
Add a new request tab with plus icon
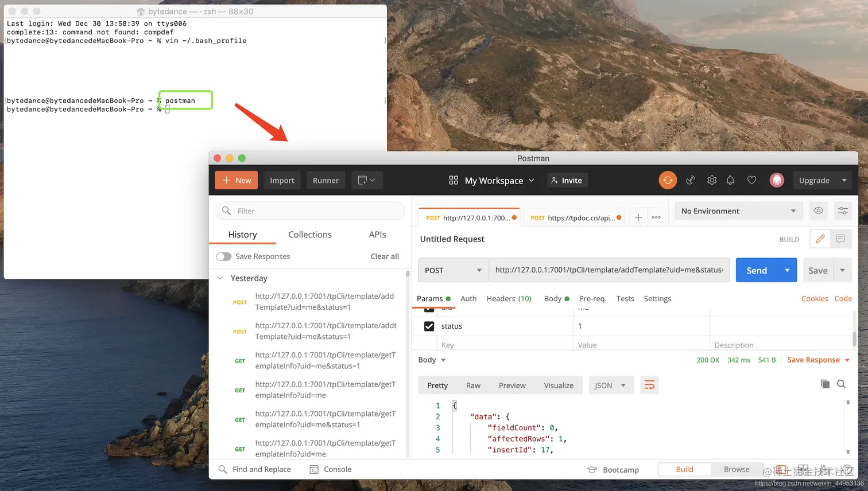(x=638, y=217)
